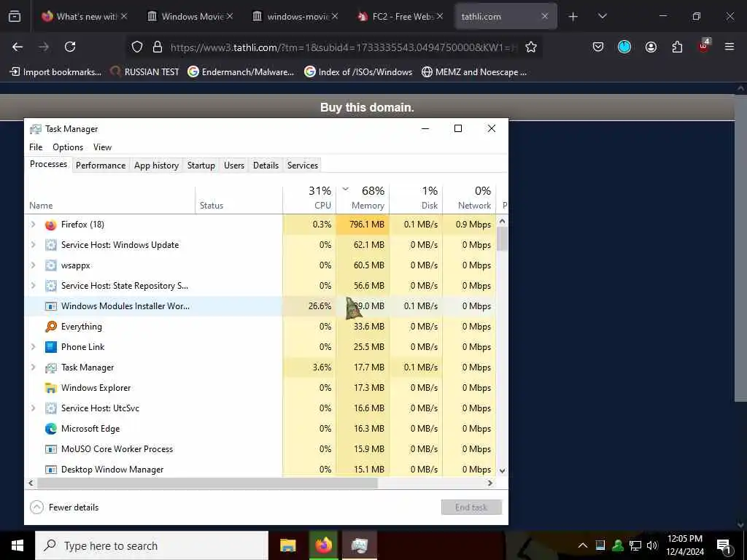The height and width of the screenshot is (560, 747).
Task: Open the Pocket save icon
Action: coord(598,47)
